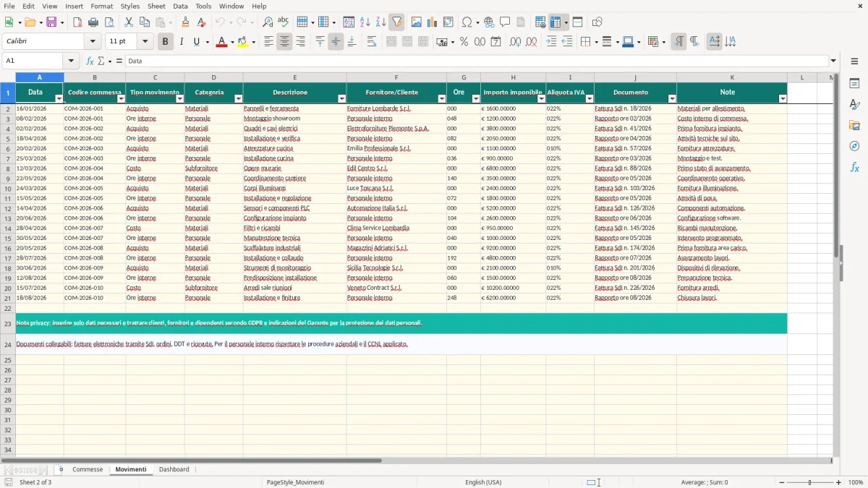Toggle the AutoFilter funnel button
This screenshot has width=868, height=488.
tap(396, 22)
